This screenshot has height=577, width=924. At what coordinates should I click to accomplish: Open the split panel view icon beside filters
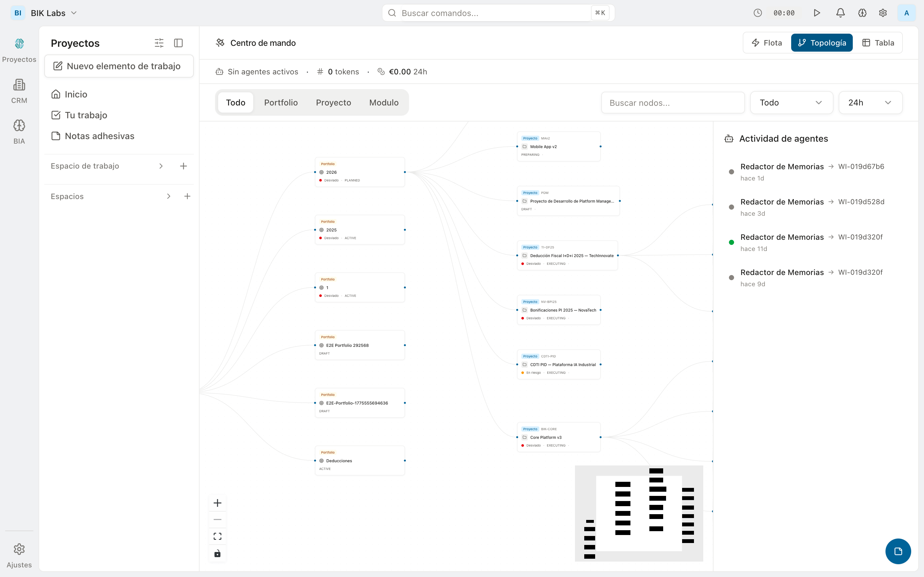tap(178, 43)
